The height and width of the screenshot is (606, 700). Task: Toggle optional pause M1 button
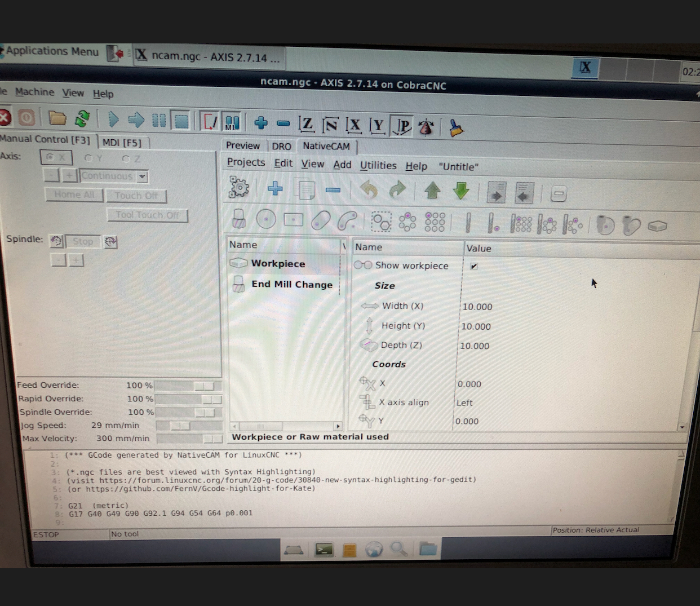[x=232, y=122]
